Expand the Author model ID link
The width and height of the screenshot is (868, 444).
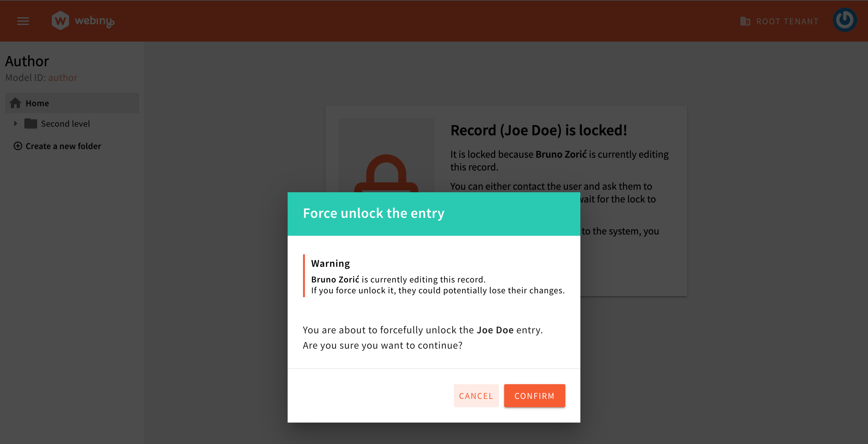62,78
